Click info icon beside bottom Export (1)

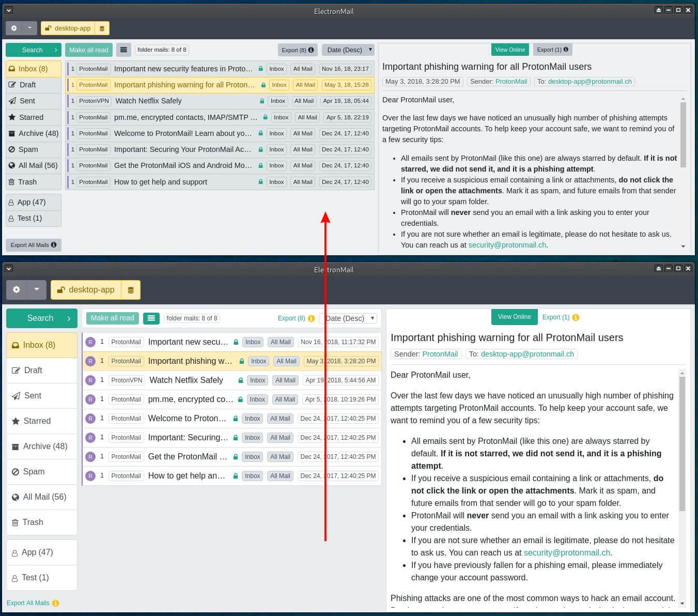(x=576, y=317)
